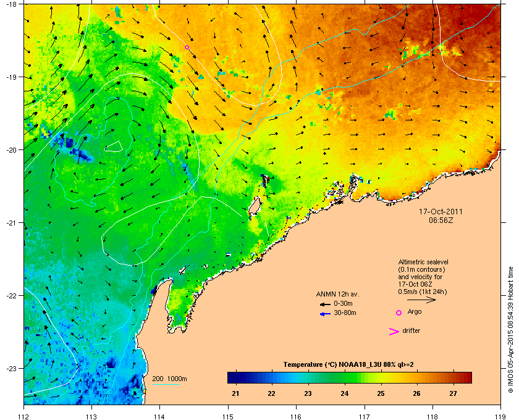Click the '30-80m' depth label
The height and width of the screenshot is (420, 519).
(x=345, y=313)
